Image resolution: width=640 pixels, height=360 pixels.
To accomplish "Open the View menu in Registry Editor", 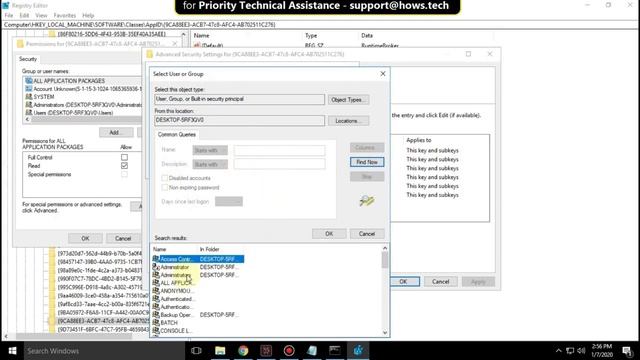I will pyautogui.click(x=41, y=16).
